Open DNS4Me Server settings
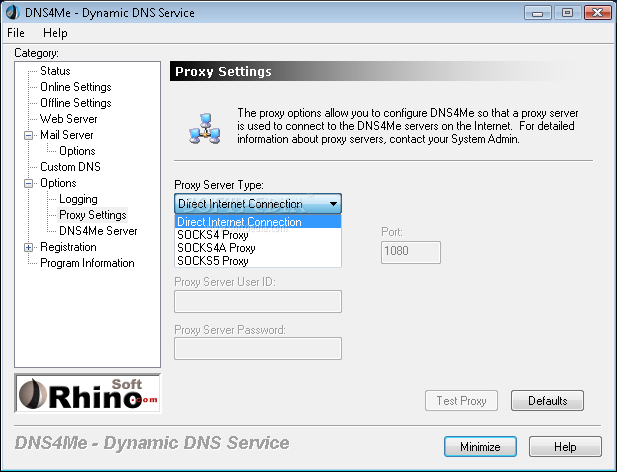This screenshot has height=472, width=617. click(x=98, y=231)
